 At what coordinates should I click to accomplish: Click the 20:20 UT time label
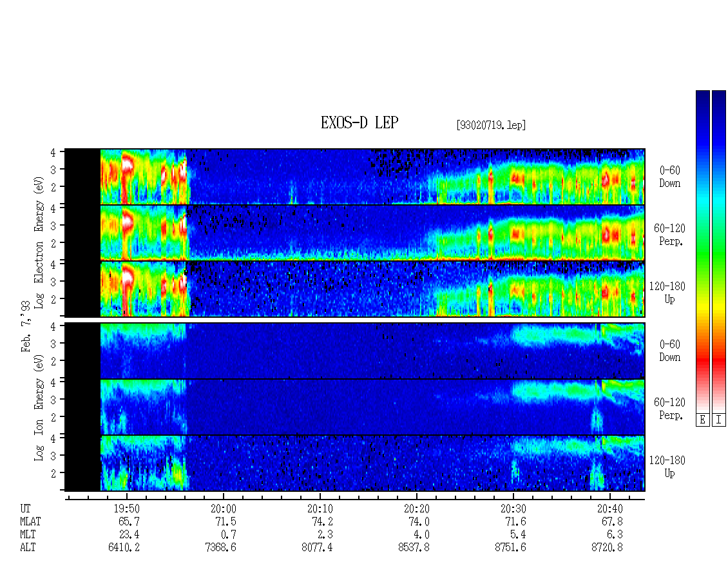tap(416, 509)
